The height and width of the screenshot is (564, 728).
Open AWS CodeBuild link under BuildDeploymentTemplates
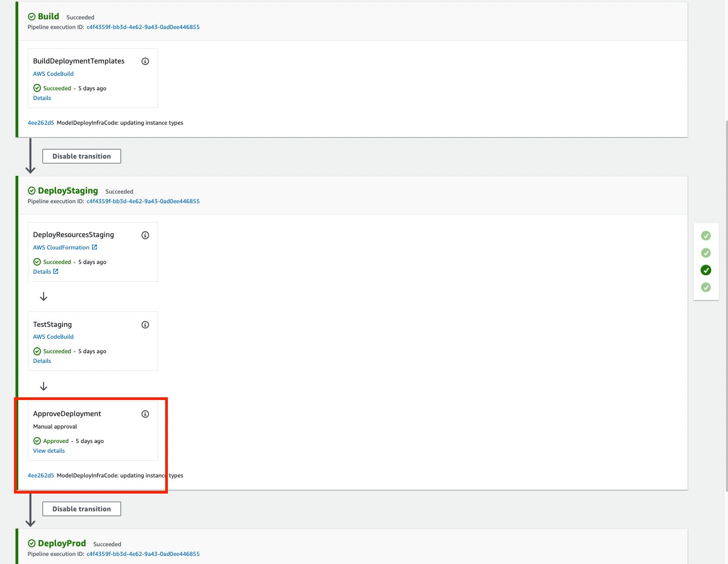click(x=53, y=74)
